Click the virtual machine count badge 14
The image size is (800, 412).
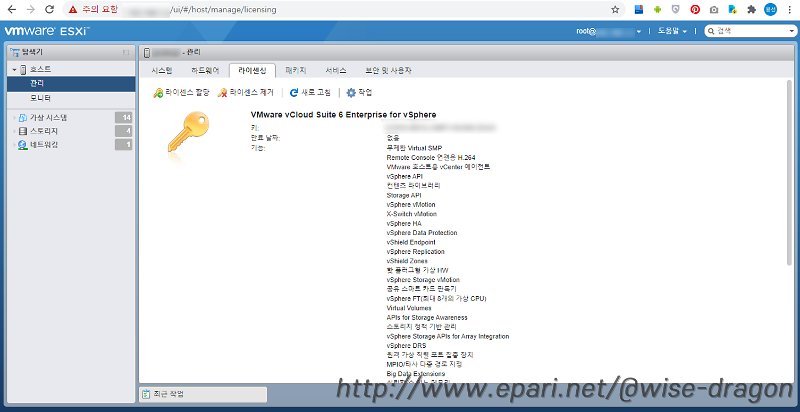123,118
